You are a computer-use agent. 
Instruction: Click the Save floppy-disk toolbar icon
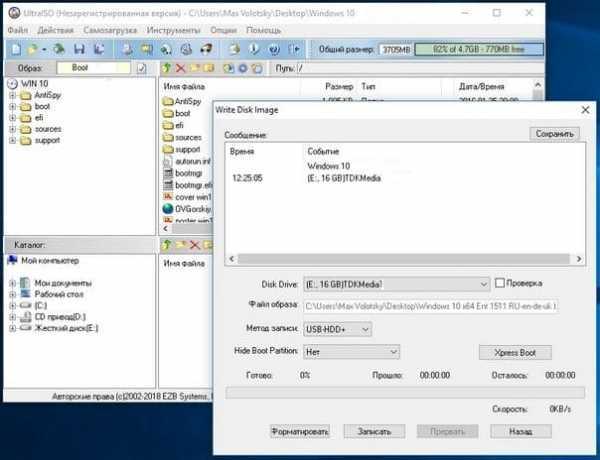79,49
